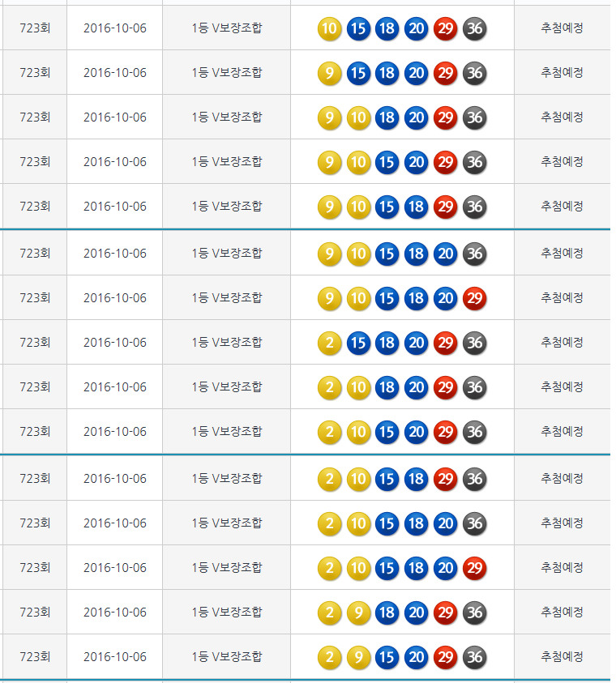Click 추첨예정 status in the first row
Viewport: 616px width, 683px height.
point(562,28)
